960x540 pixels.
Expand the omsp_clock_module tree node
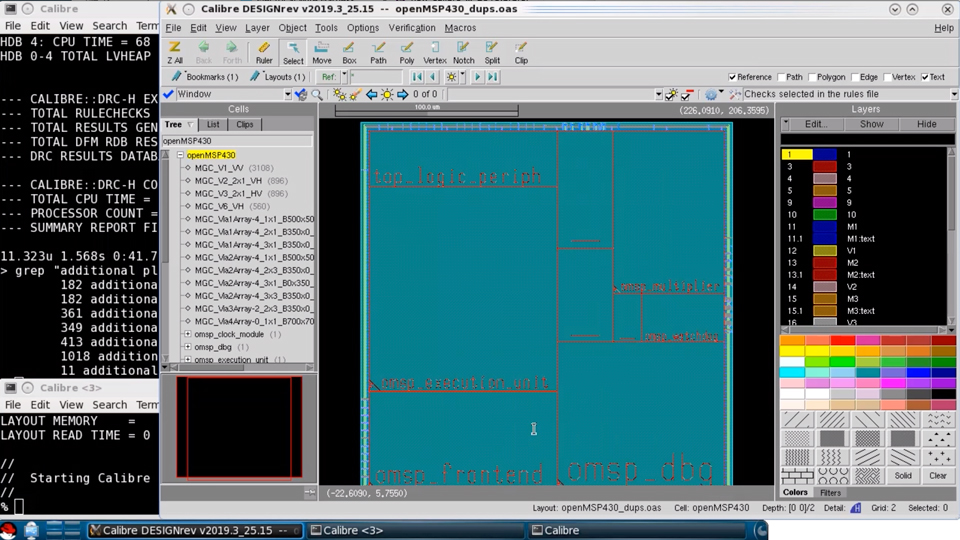point(188,334)
